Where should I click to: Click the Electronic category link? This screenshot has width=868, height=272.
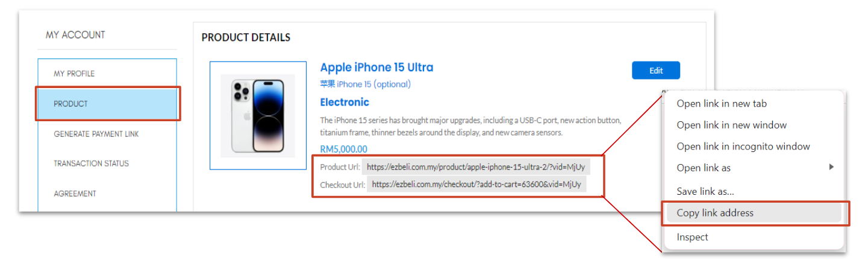pyautogui.click(x=345, y=102)
